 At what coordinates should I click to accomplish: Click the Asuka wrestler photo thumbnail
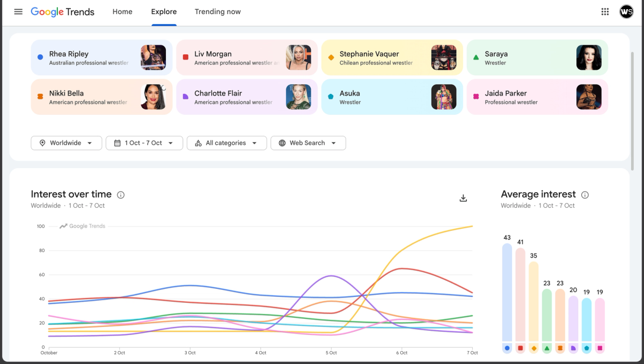pos(444,97)
